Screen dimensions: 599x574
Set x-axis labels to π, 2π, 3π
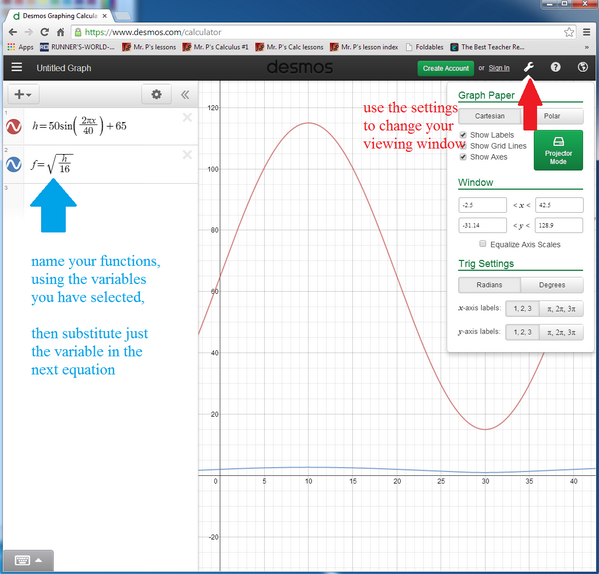tap(561, 309)
